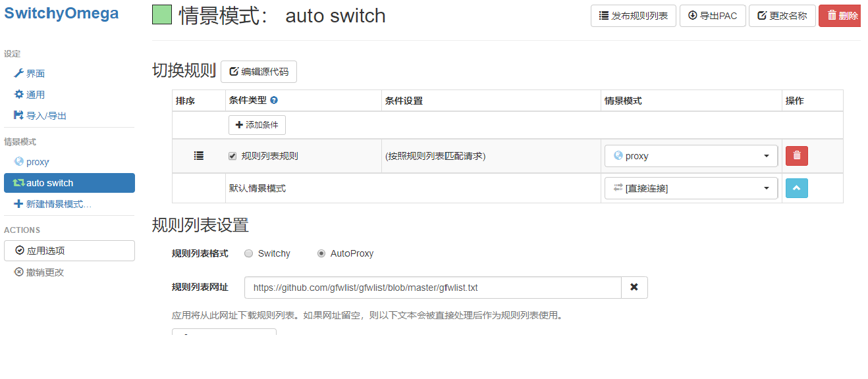
Task: Click 发布规则列表 publish button
Action: (x=634, y=16)
